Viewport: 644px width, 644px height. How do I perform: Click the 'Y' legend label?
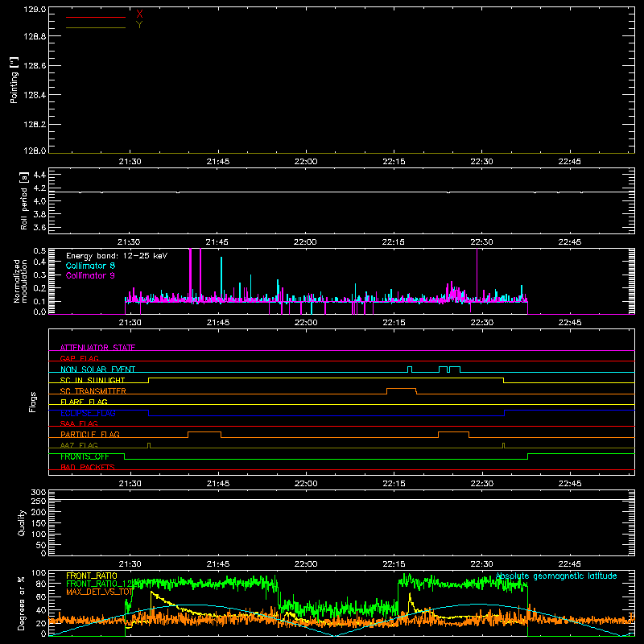pos(139,25)
